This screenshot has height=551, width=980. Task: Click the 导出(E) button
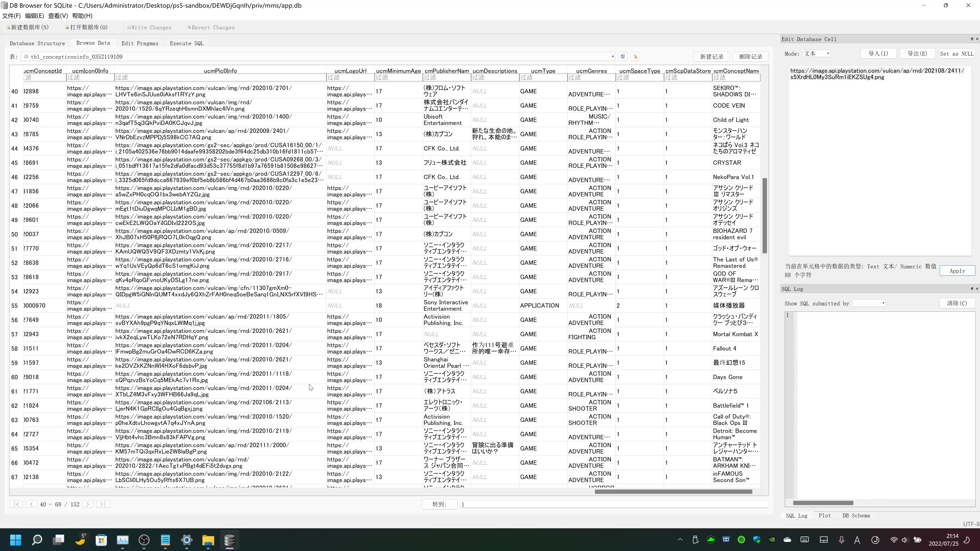[918, 54]
